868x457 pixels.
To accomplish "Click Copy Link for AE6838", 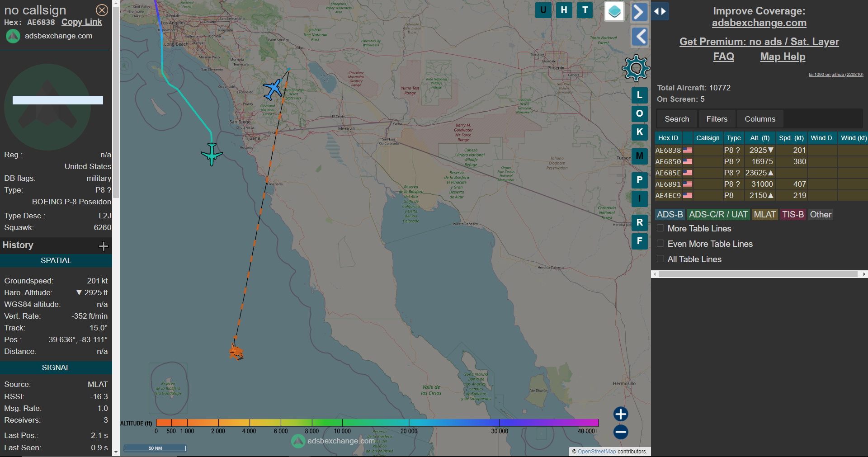I will 82,22.
